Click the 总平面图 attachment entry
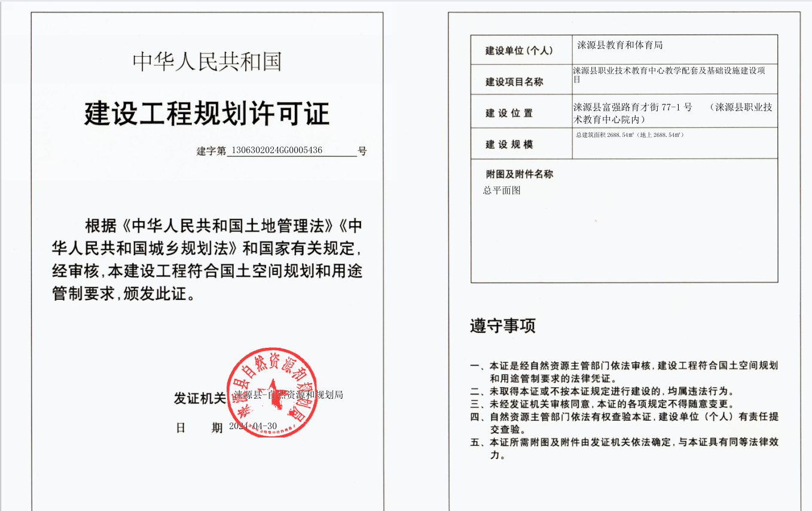The height and width of the screenshot is (511, 812). (502, 191)
